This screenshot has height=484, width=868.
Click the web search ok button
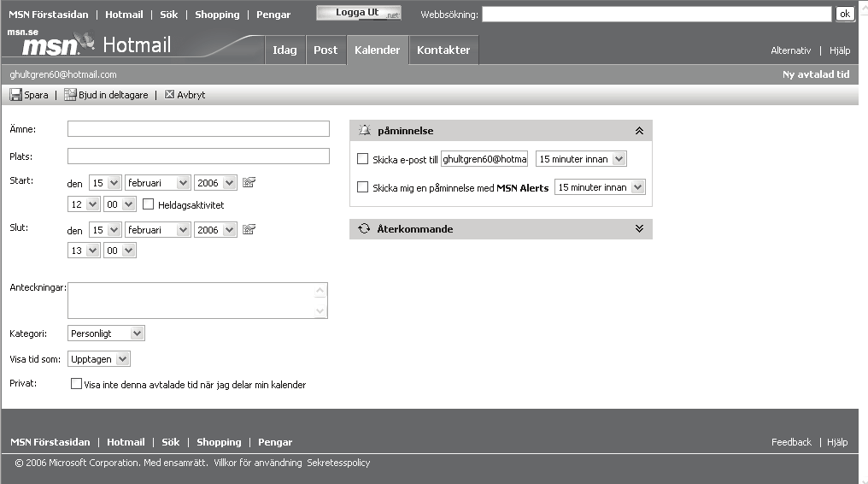coord(845,14)
